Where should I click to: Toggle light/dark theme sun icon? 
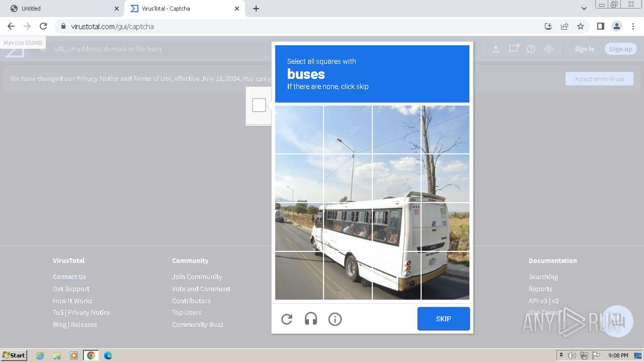click(548, 49)
